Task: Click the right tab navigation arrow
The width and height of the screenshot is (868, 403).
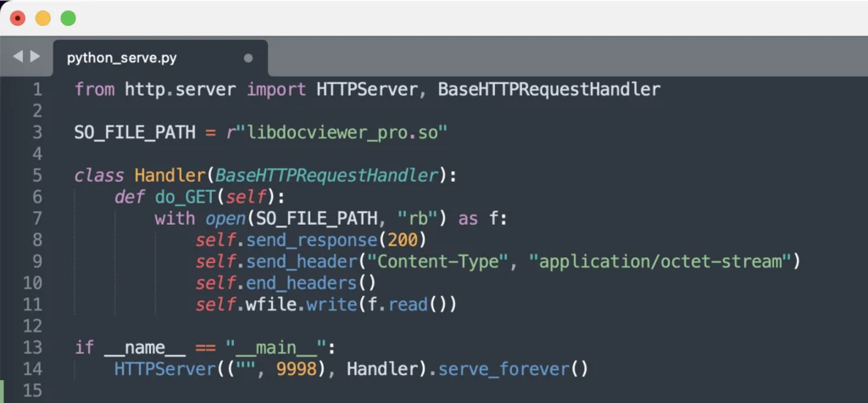Action: tap(35, 58)
